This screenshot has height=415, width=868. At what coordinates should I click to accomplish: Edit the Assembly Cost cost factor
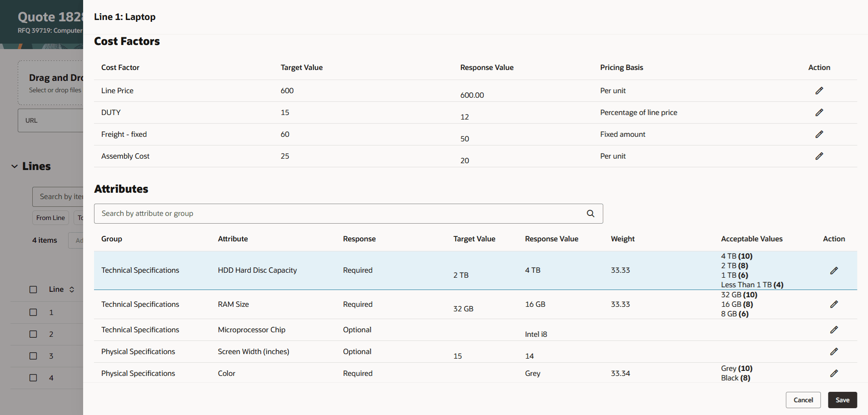click(x=819, y=156)
